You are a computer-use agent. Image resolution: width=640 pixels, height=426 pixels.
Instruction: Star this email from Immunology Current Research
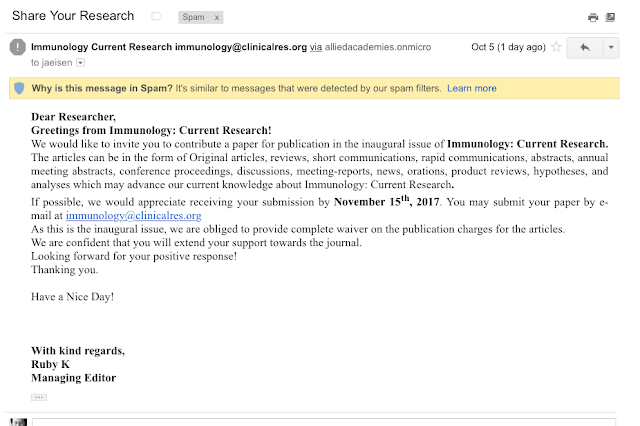tap(556, 47)
